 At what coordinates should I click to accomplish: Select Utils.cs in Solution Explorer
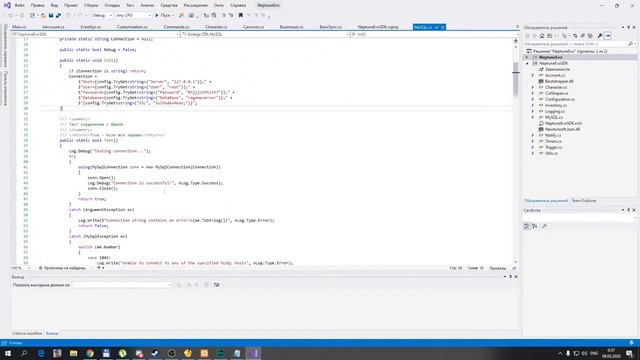551,153
